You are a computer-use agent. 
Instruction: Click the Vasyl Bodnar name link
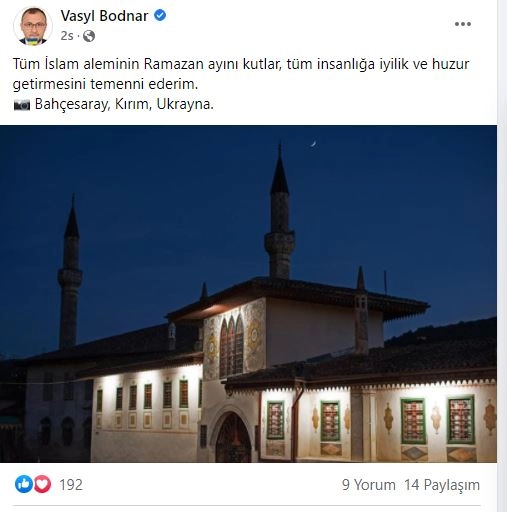point(104,16)
